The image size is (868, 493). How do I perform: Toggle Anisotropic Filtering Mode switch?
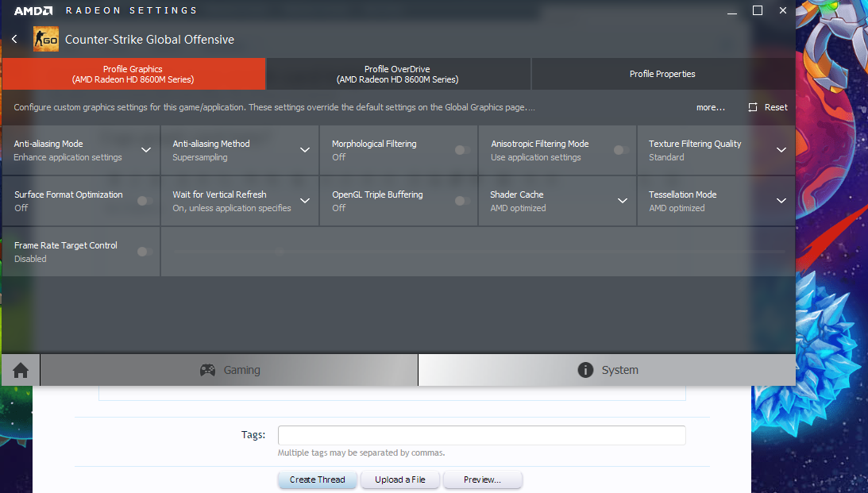point(621,150)
